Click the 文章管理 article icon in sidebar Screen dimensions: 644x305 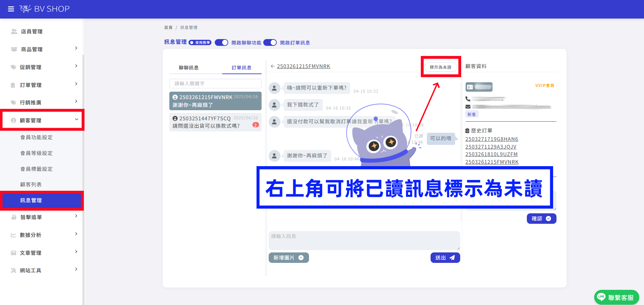point(13,253)
